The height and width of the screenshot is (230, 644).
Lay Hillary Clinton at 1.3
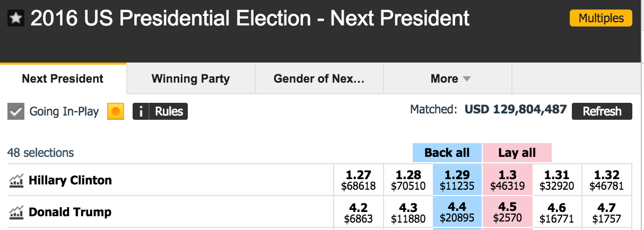coord(507,180)
